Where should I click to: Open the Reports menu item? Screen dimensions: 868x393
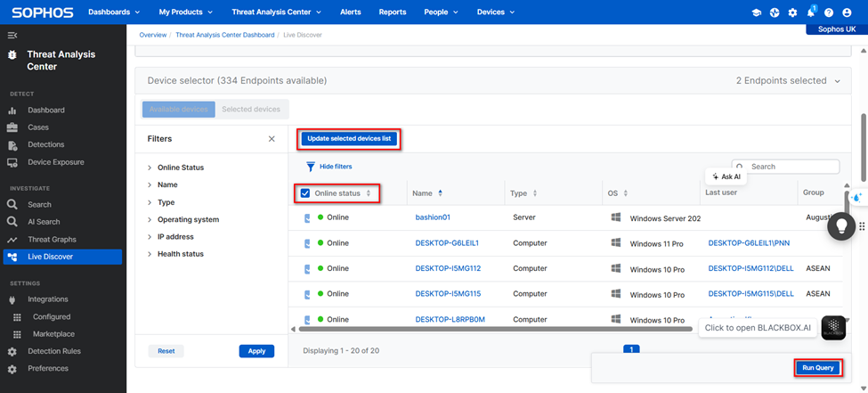[x=392, y=12]
